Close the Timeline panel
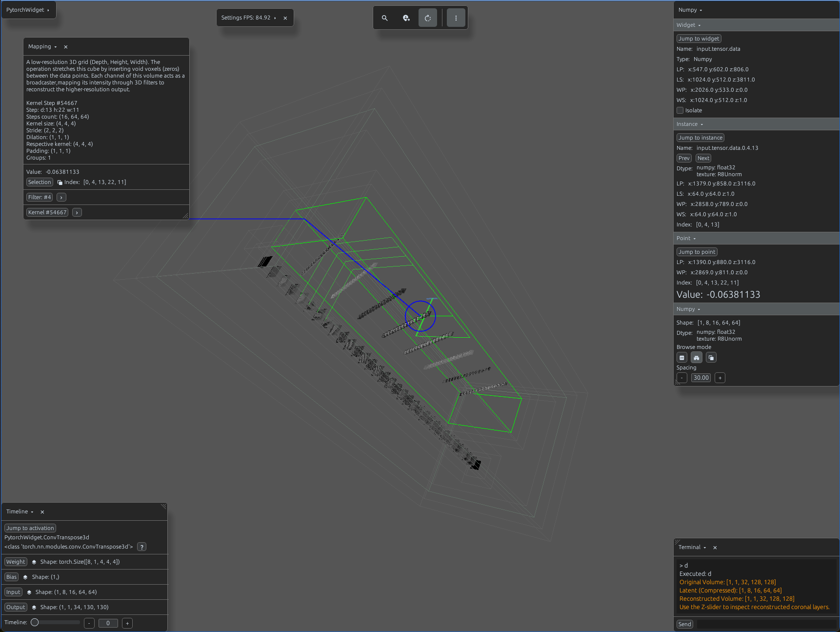 [42, 512]
